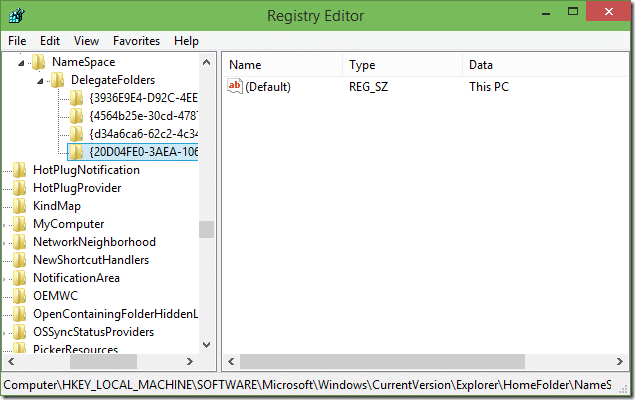Click the Registry Editor app icon in title bar
Screen dimensions: 635x400
pyautogui.click(x=17, y=16)
